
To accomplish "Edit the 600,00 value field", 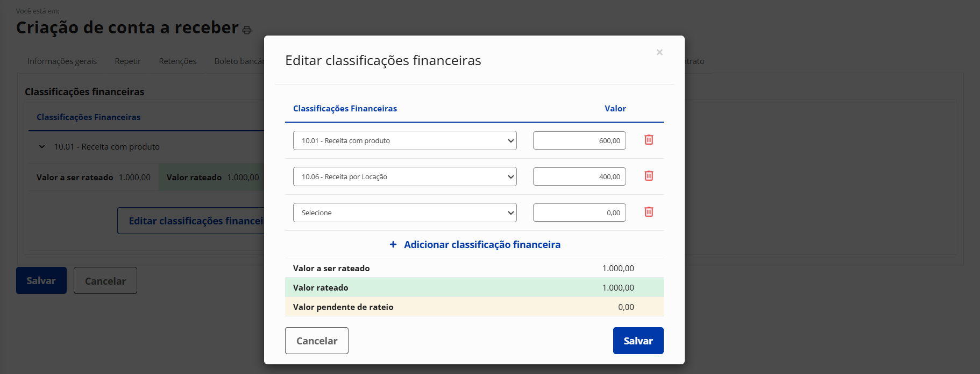I will click(579, 140).
